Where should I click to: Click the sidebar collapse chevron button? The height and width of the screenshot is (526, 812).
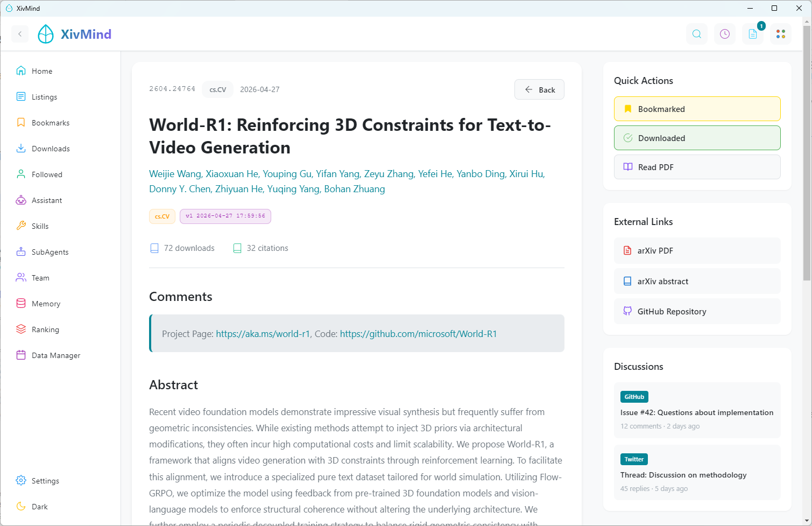[20, 34]
